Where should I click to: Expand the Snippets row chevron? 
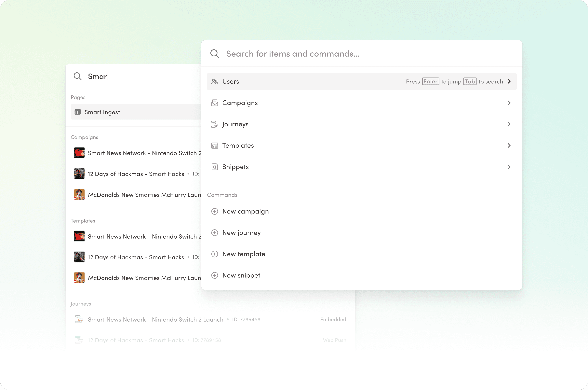[509, 167]
